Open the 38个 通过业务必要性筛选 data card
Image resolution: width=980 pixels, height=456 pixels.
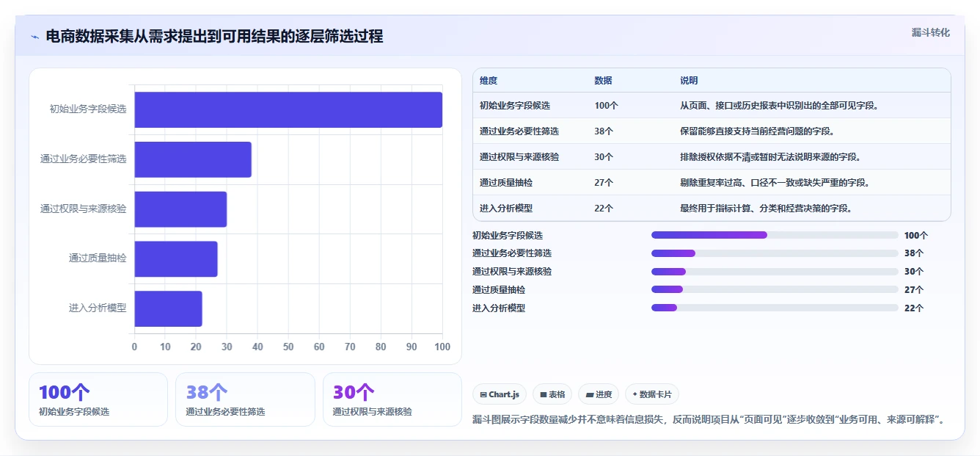(x=245, y=399)
